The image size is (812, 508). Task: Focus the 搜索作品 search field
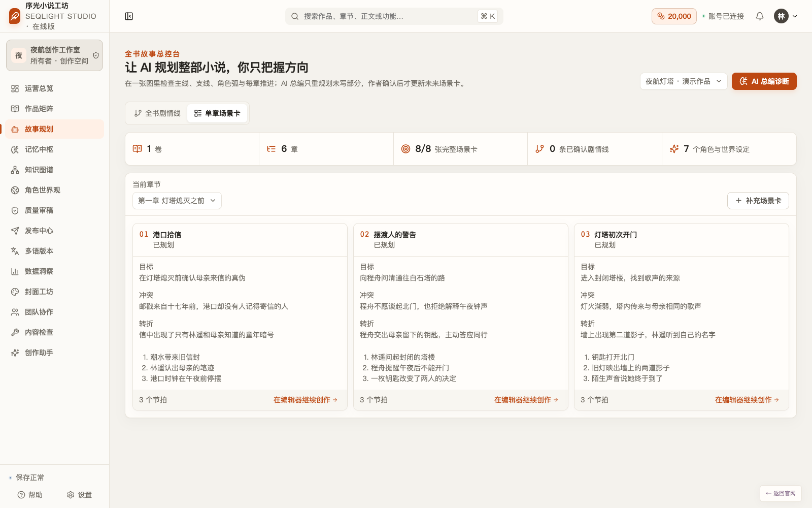click(x=394, y=16)
